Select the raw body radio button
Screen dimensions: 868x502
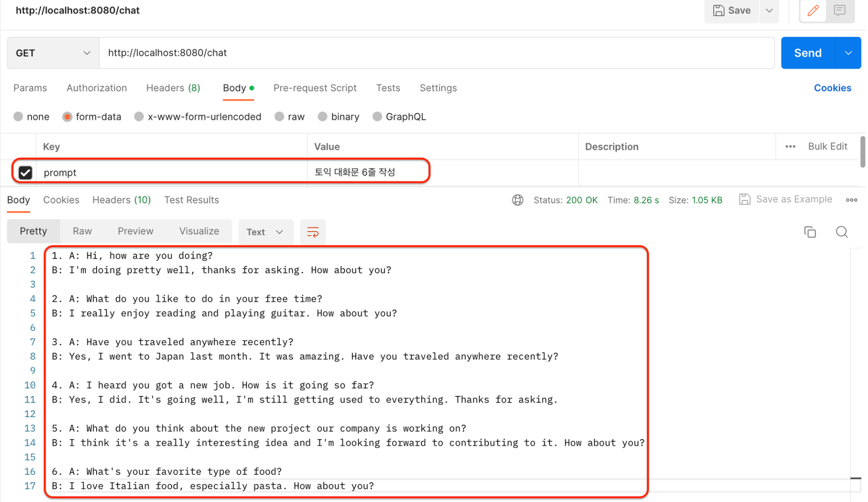pyautogui.click(x=280, y=117)
